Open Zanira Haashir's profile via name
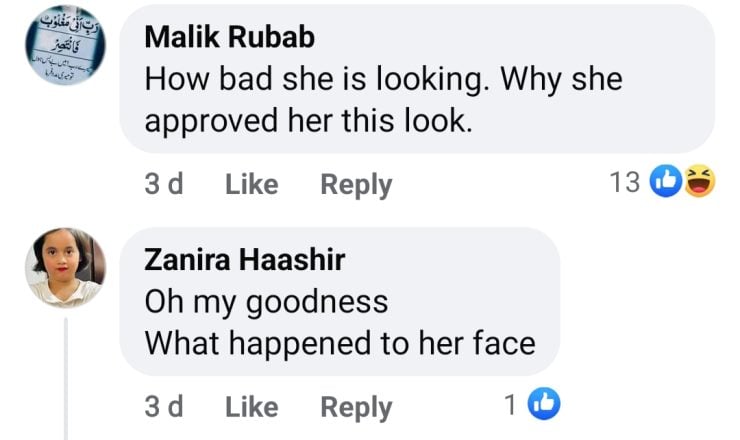Viewport: 740px width, 440px height. 244,260
